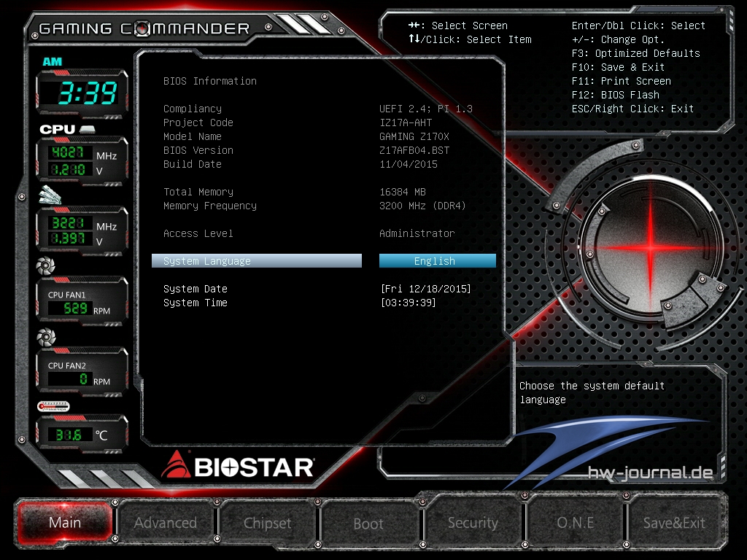Screen dimensions: 747x560
Task: Click the F11: Print Screen hint
Action: point(622,81)
